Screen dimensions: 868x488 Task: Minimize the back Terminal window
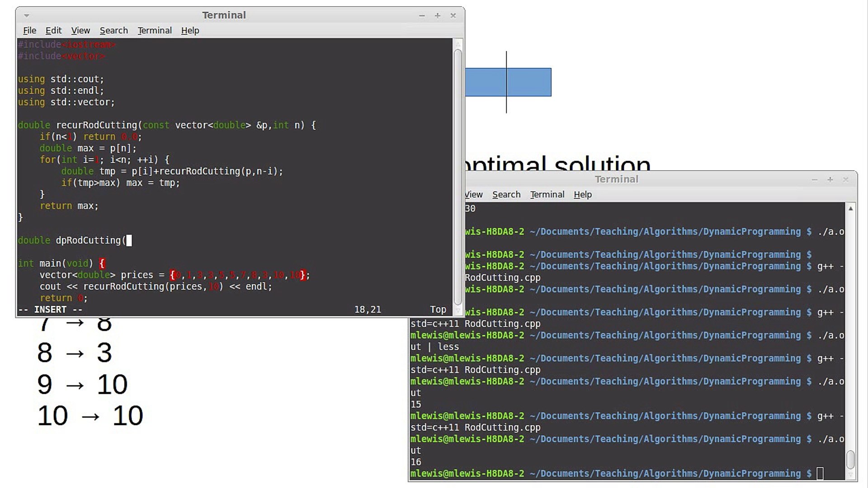coord(814,179)
